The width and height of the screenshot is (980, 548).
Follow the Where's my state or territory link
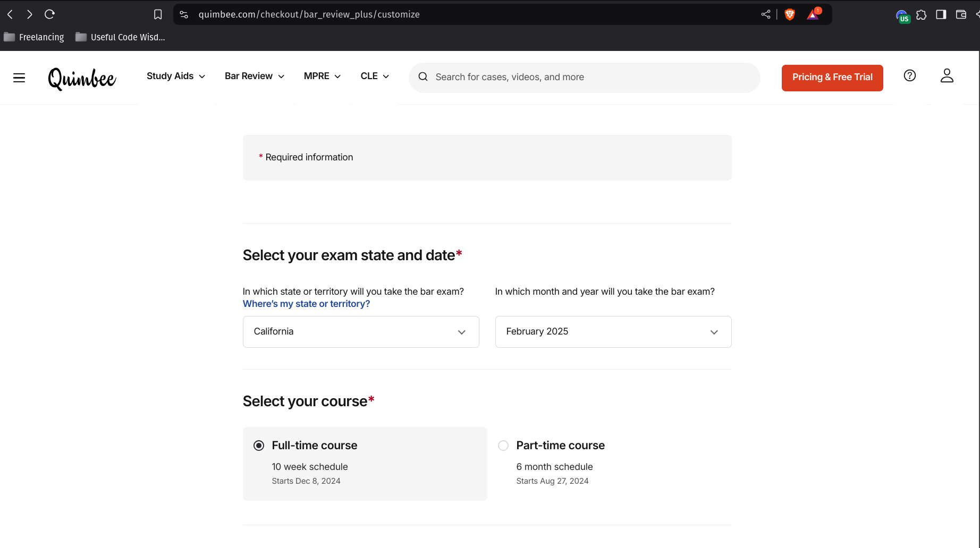coord(306,304)
